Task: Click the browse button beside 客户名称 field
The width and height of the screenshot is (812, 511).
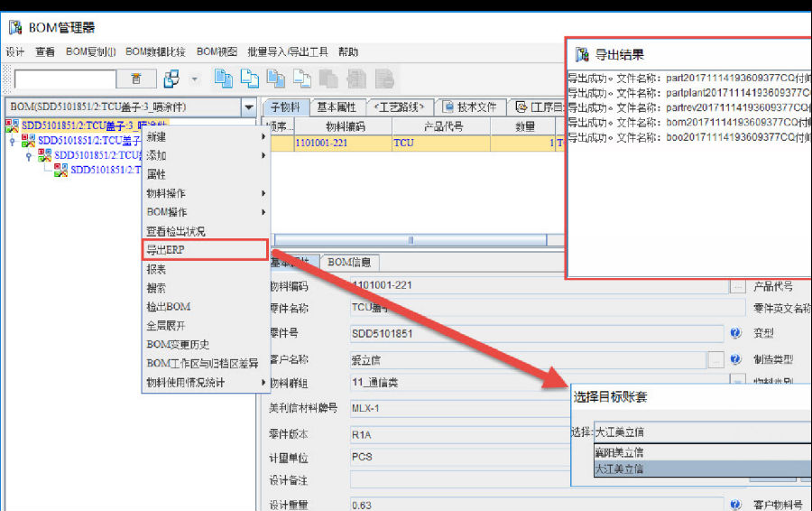Action: tap(715, 359)
